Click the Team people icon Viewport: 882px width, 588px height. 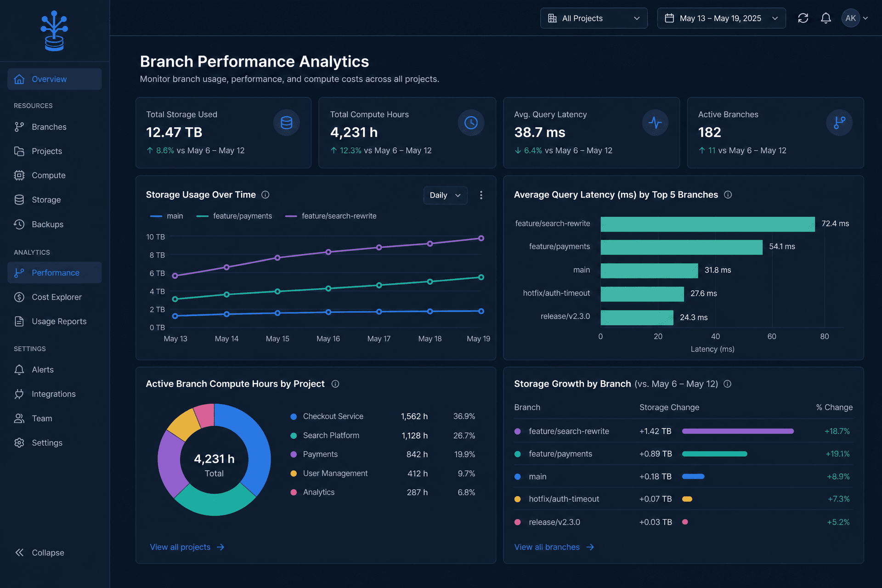point(19,418)
